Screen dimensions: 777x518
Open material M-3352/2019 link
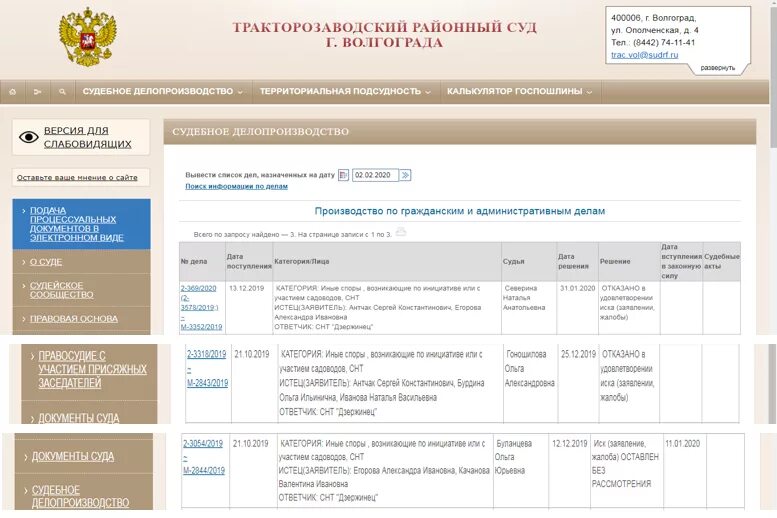201,327
